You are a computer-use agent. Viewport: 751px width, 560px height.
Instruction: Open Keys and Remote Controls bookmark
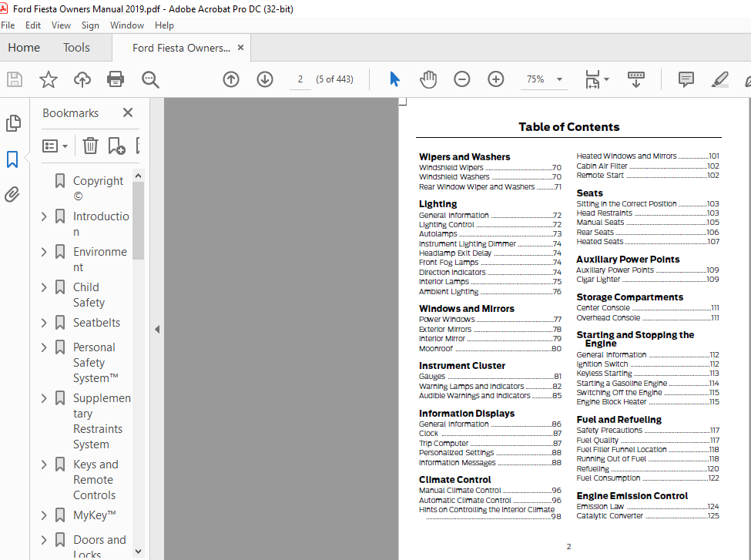[96, 480]
